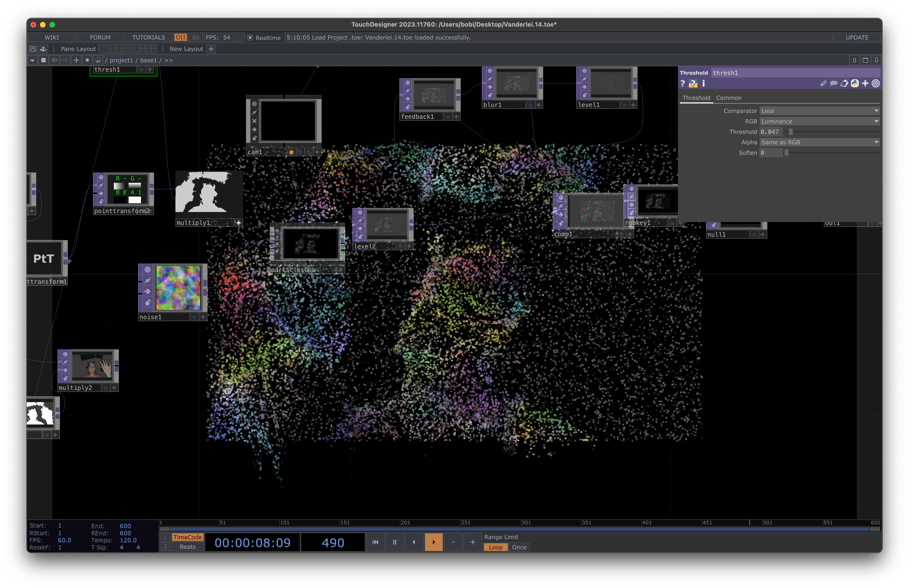The height and width of the screenshot is (588, 909).
Task: Click the bookmark star icon
Action: click(87, 60)
